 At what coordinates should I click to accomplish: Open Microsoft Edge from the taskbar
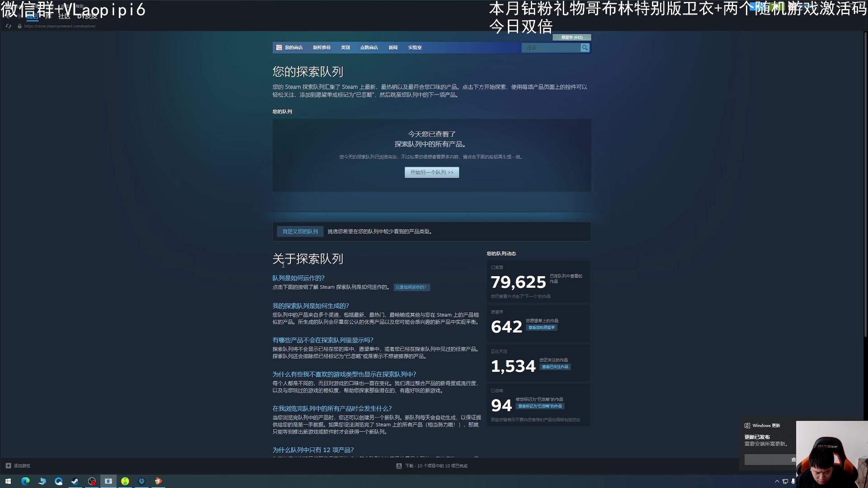pos(25,481)
